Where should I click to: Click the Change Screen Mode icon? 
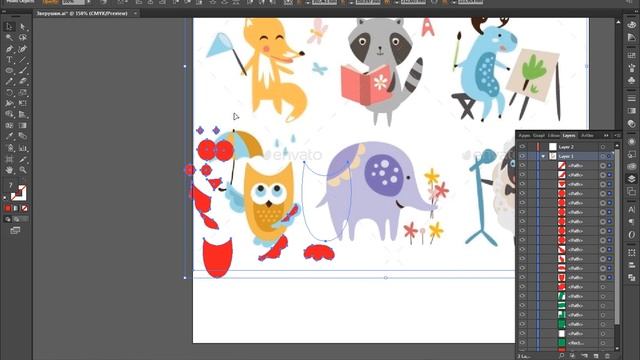15,231
